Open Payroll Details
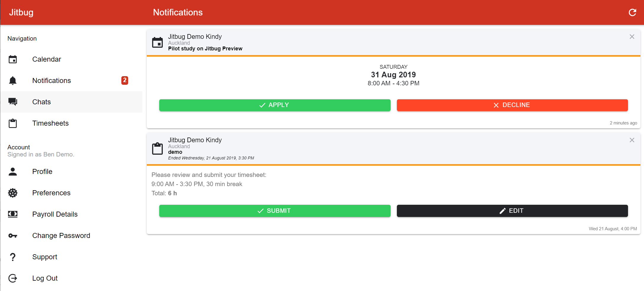Image resolution: width=644 pixels, height=291 pixels. 71,214
